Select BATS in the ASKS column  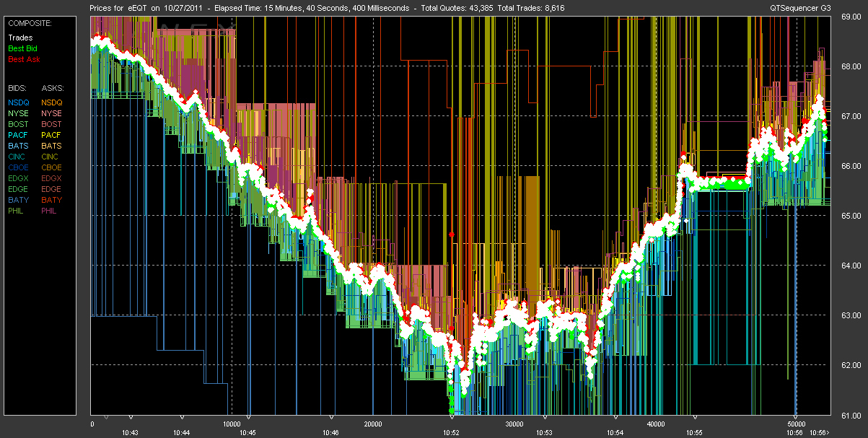coord(52,146)
